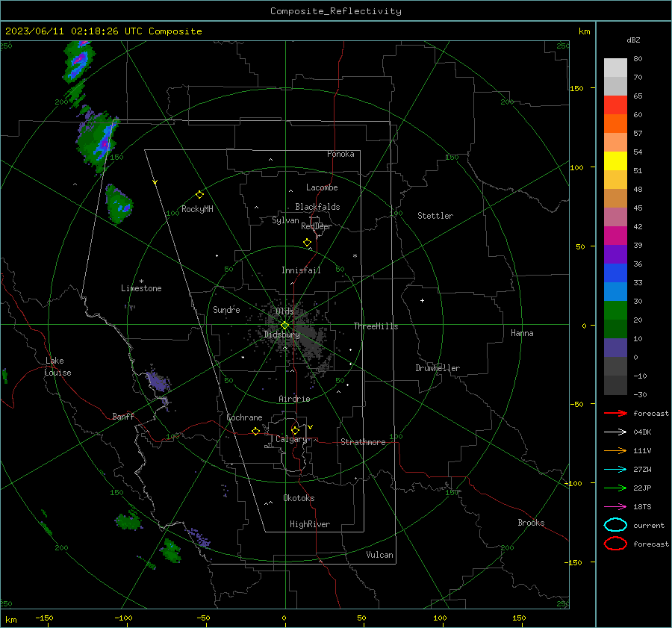Click the Blackfalds city label
The height and width of the screenshot is (628, 672).
click(317, 207)
